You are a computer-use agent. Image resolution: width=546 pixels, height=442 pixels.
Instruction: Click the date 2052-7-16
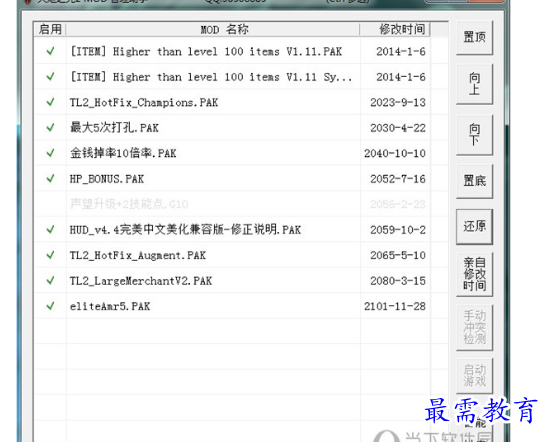(398, 179)
